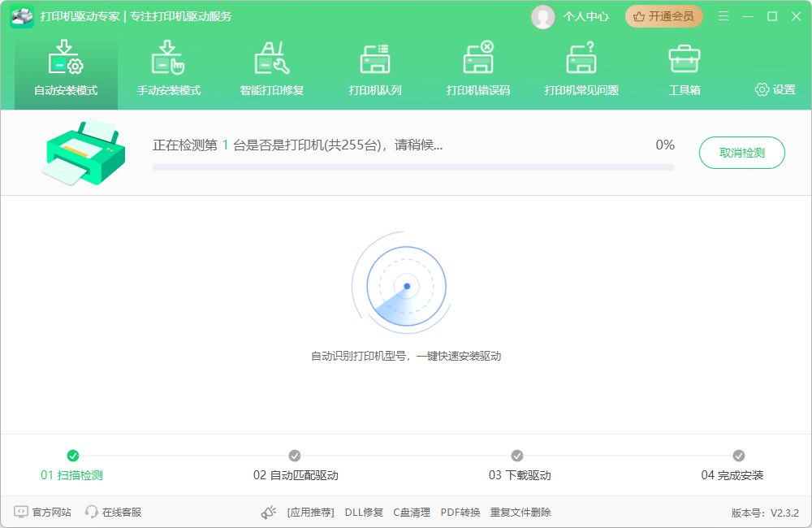Open the 工具箱 toolbox

(x=684, y=69)
